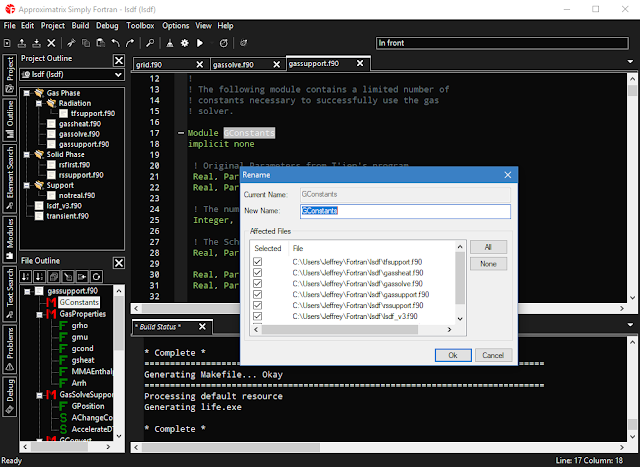Click the stacked-boxes icon in File Outline toolbar
The width and height of the screenshot is (640, 467).
[x=54, y=276]
